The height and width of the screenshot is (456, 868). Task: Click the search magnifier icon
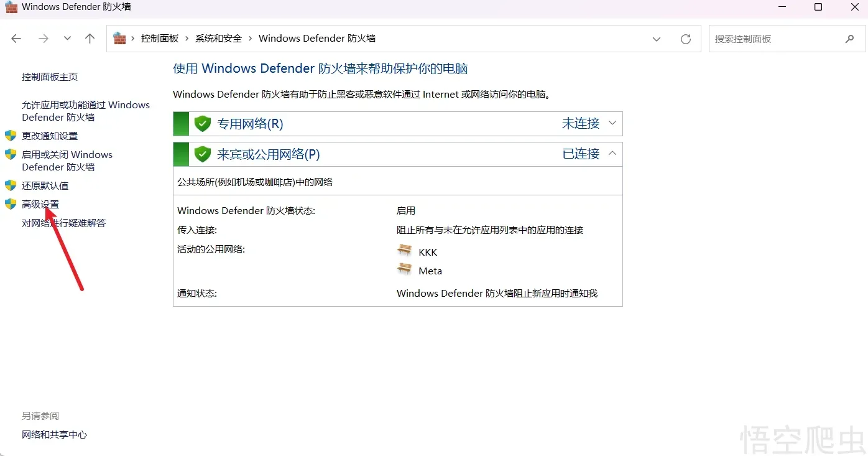[849, 39]
